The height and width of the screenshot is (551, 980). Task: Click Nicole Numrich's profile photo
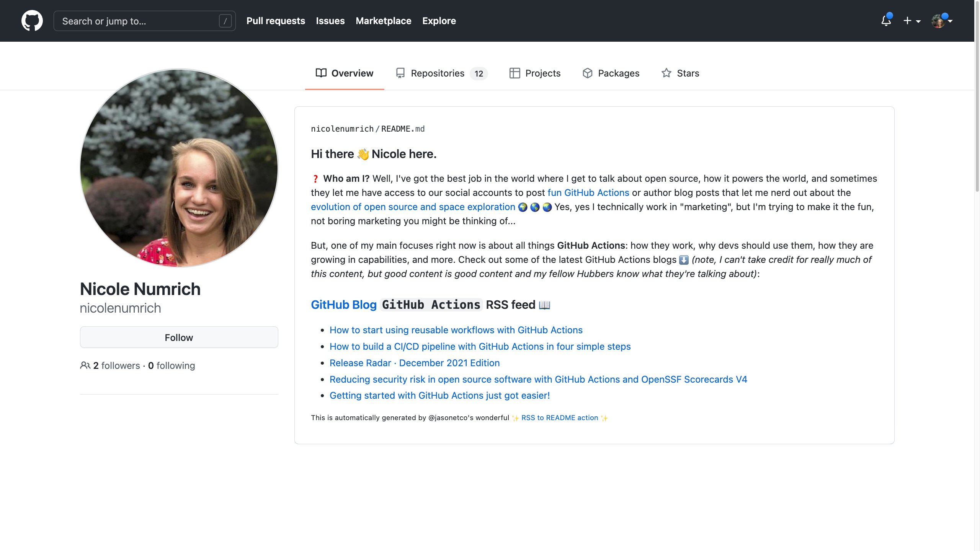click(x=179, y=168)
